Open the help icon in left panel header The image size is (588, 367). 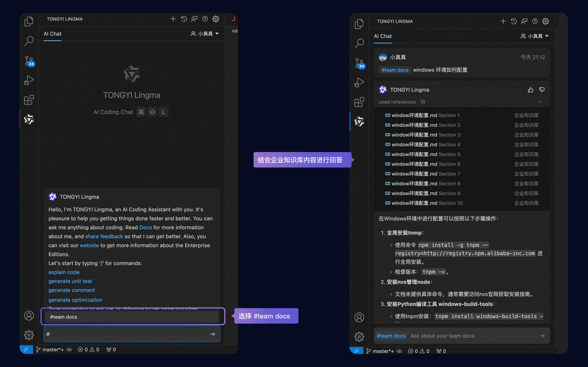(205, 19)
